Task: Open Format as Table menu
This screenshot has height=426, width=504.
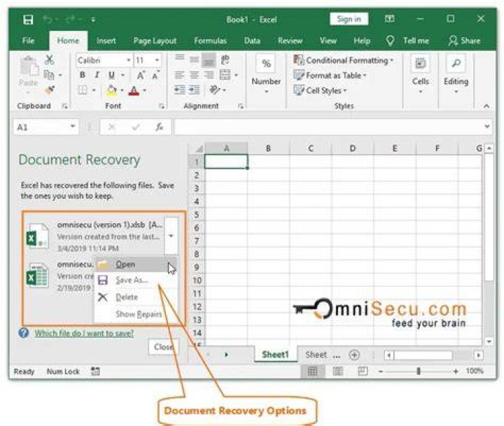Action: click(x=330, y=76)
